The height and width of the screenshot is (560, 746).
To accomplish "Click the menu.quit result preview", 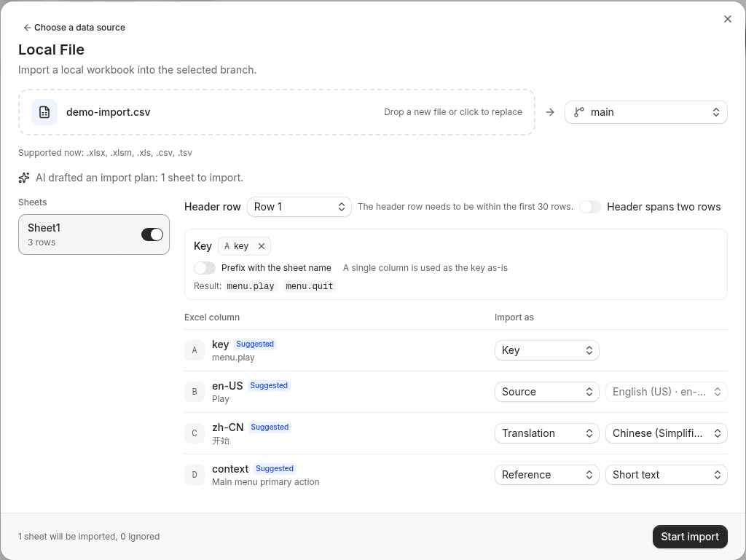I will [309, 286].
